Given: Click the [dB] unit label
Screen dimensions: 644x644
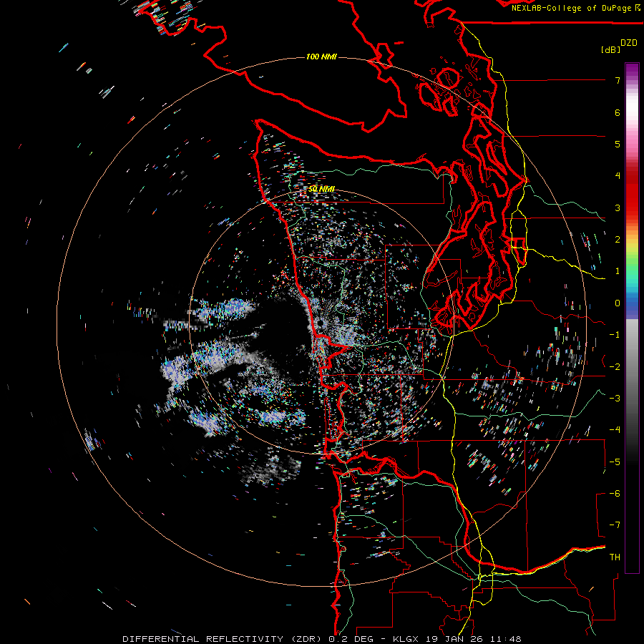Looking at the screenshot, I should click(611, 49).
